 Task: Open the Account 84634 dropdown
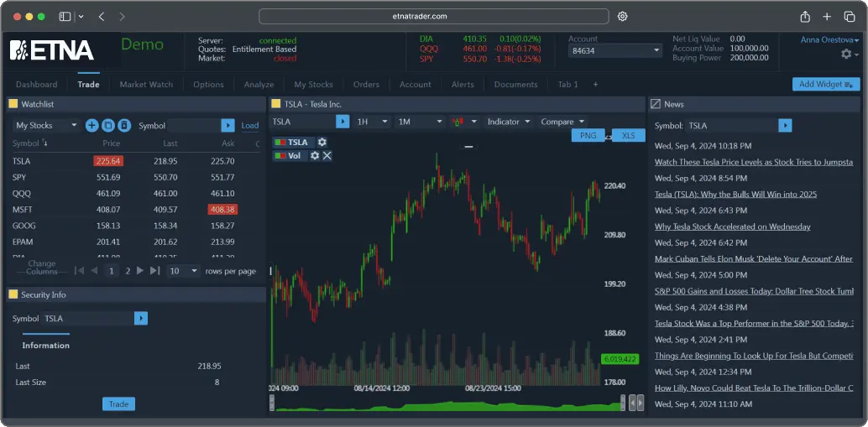pos(615,51)
